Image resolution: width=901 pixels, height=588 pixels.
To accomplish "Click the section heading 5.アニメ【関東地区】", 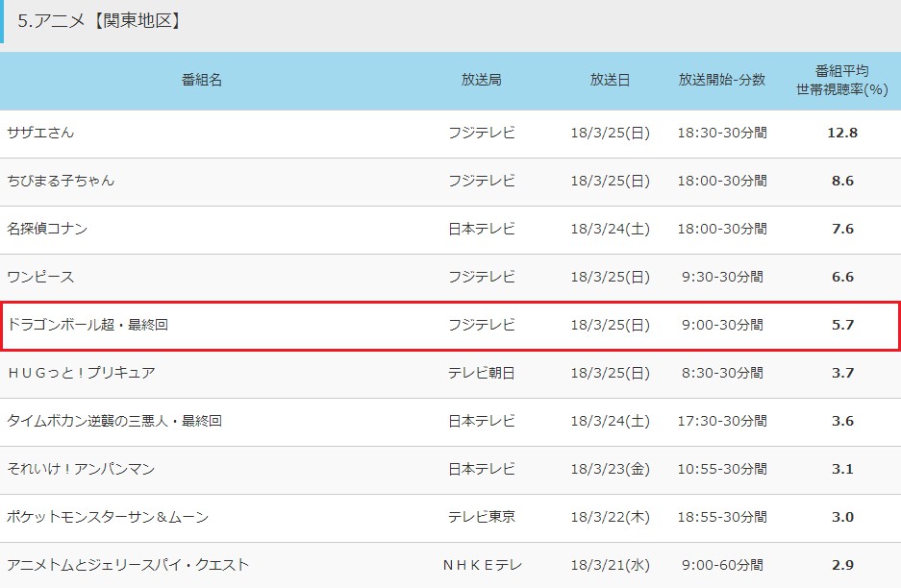I will click(x=100, y=20).
